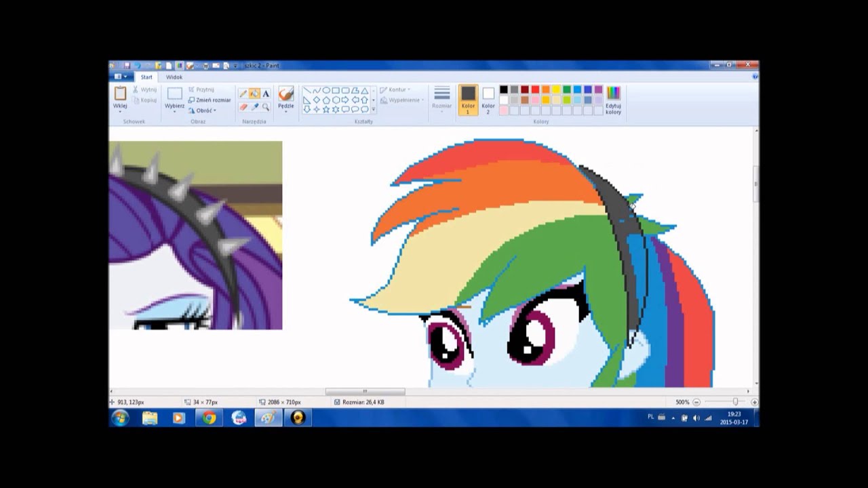Choose the black color swatch
This screenshot has width=868, height=488.
[504, 89]
